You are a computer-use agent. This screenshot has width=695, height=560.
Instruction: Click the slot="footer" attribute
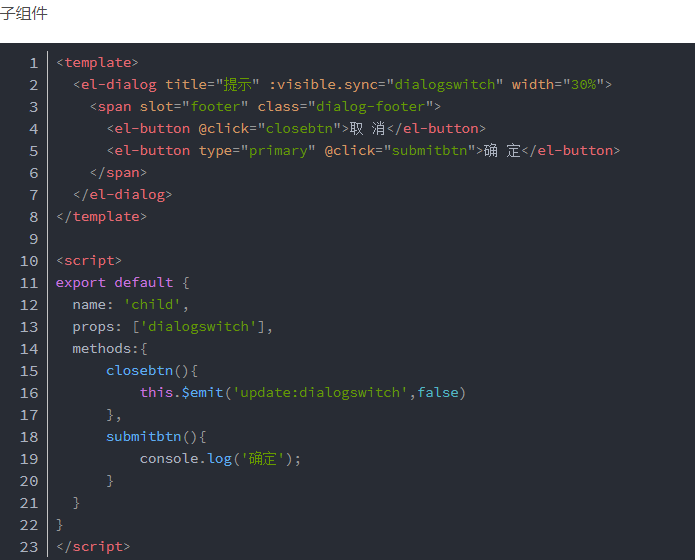(x=194, y=106)
